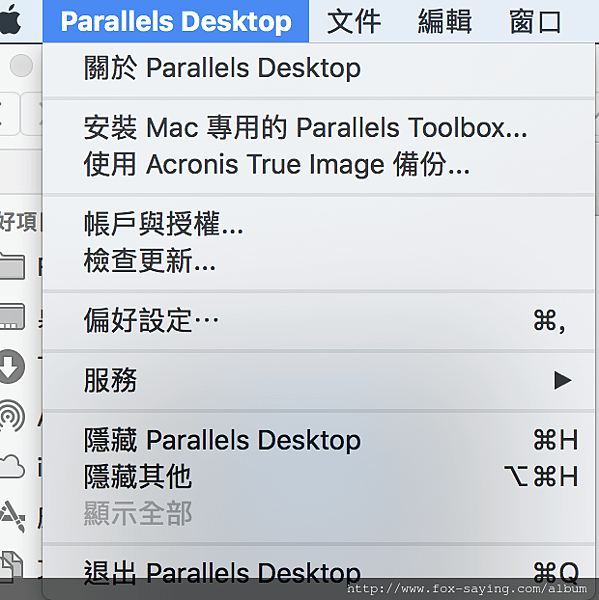
Task: Open the 服務 menu entry
Action: (x=318, y=380)
